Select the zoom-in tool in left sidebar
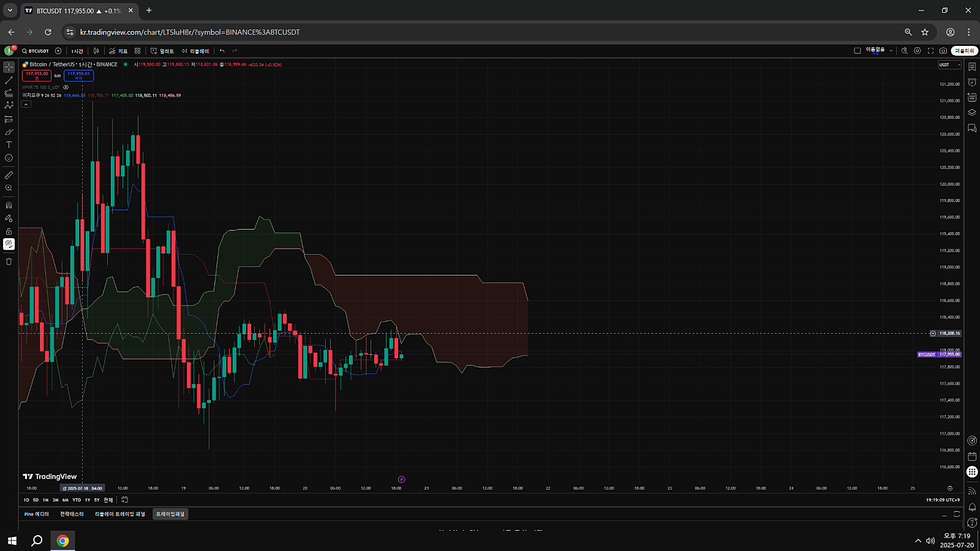This screenshot has height=551, width=980. (9, 188)
